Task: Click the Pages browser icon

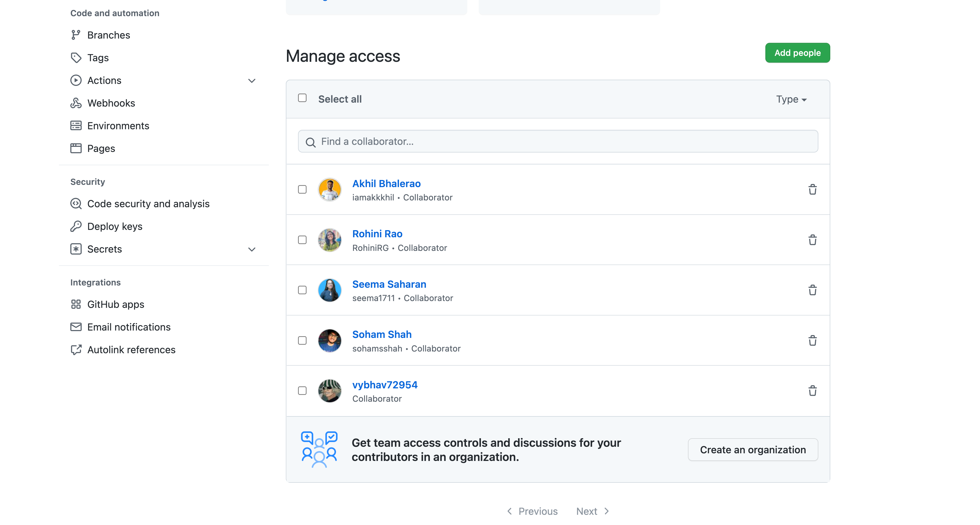Action: coord(76,148)
